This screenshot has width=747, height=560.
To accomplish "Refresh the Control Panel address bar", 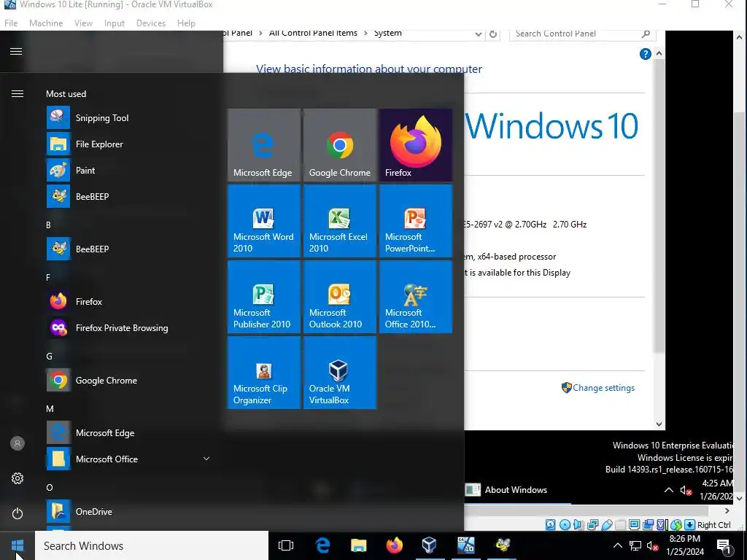I will point(493,34).
